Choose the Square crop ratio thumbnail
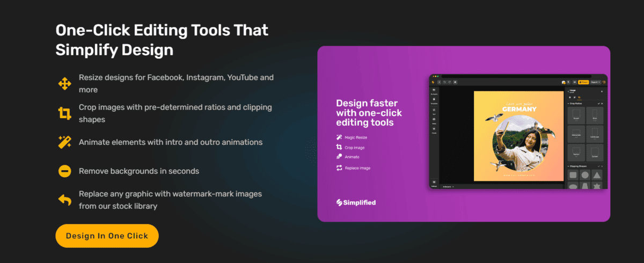The image size is (644, 263). [x=577, y=115]
